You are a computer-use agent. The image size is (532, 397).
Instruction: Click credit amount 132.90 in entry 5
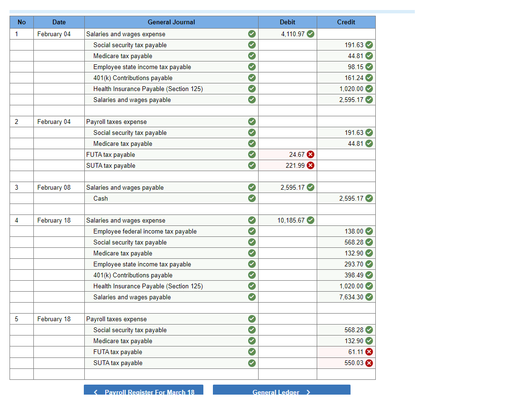(x=354, y=341)
